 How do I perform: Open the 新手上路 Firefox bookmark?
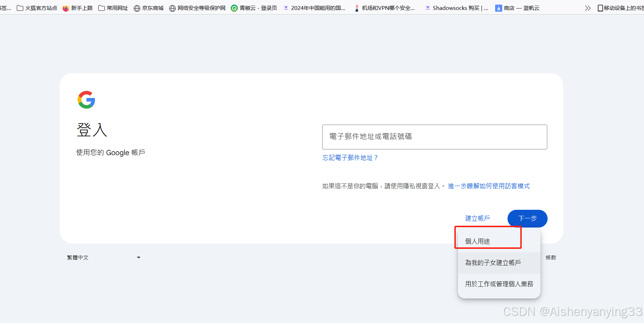click(x=78, y=8)
